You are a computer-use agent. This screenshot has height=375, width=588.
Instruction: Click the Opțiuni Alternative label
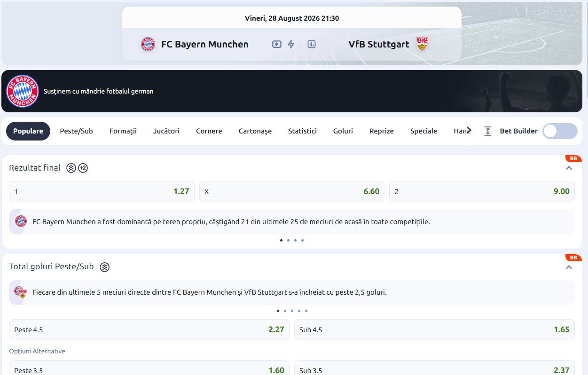pos(37,351)
